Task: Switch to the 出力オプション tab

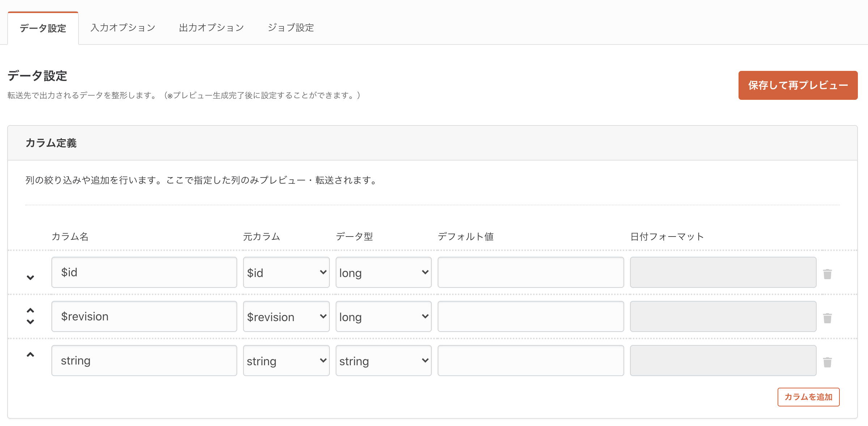Action: tap(212, 28)
